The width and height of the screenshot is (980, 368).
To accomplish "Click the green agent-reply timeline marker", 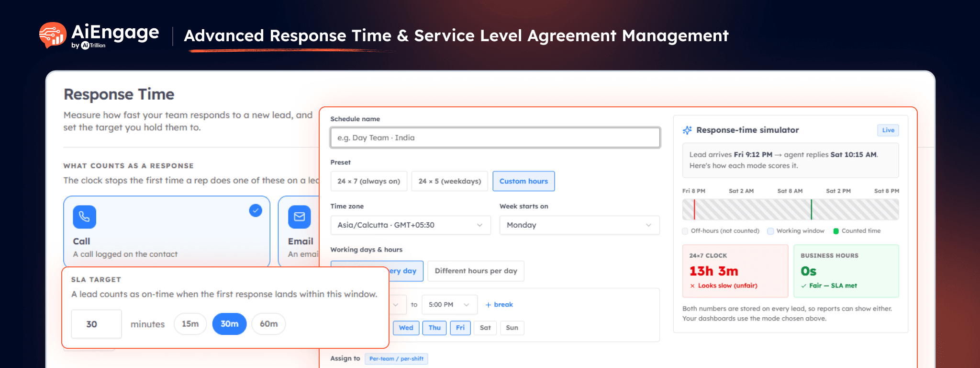I will click(x=812, y=209).
